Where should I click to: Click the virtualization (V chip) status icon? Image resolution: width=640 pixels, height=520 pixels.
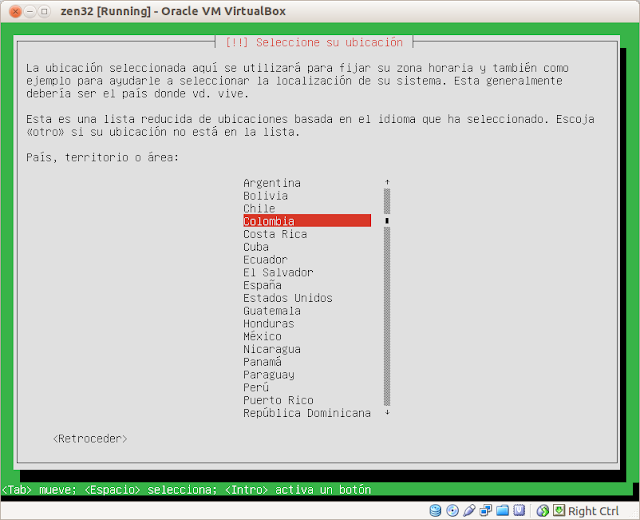point(519,510)
